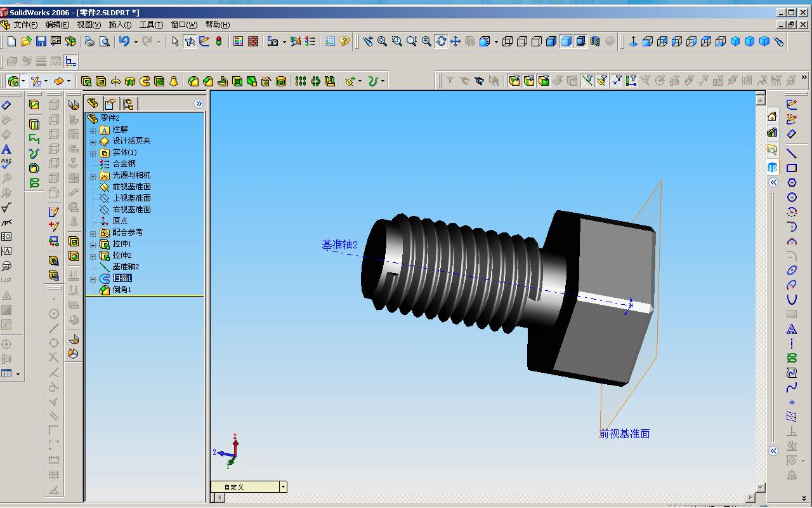
Task: Select the Chamfer feature tool
Action: point(208,81)
